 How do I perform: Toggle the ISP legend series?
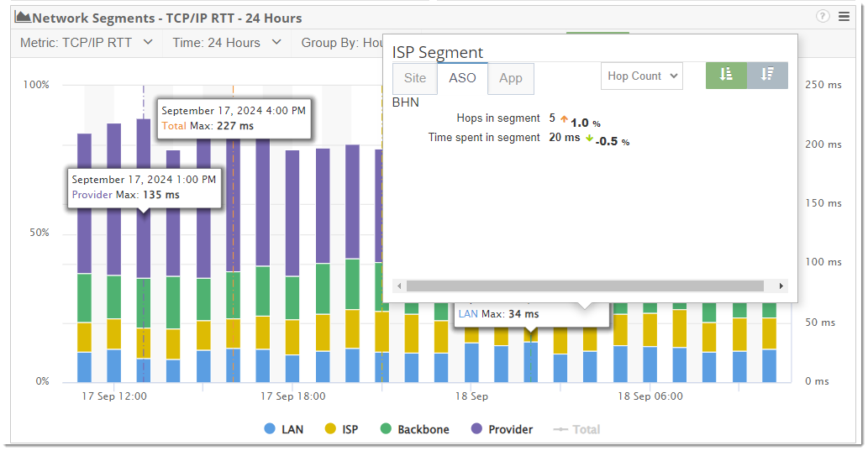coord(341,429)
